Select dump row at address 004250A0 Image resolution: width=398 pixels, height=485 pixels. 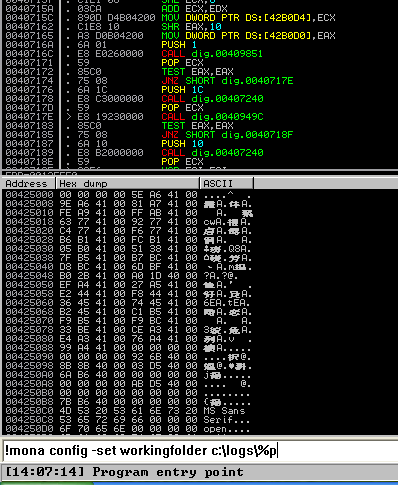tap(128, 374)
